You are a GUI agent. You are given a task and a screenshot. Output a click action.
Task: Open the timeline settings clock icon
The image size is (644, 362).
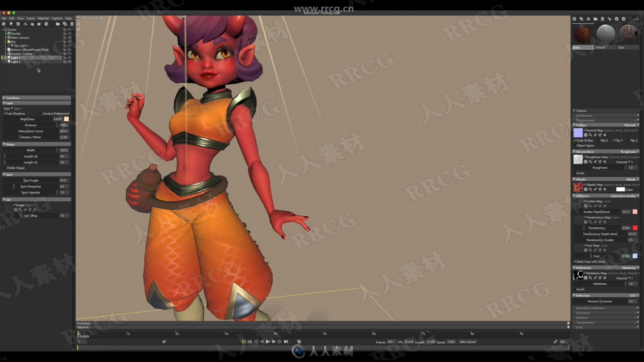coord(299,342)
